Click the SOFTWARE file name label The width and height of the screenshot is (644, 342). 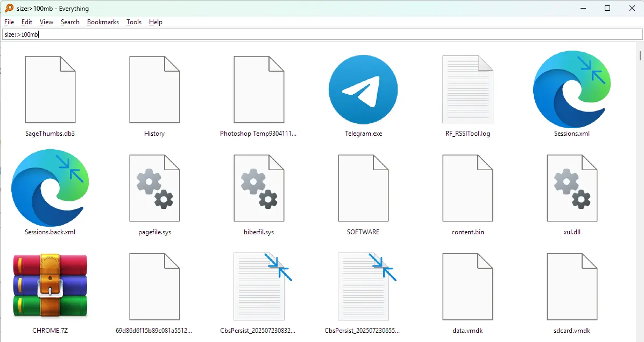click(363, 232)
